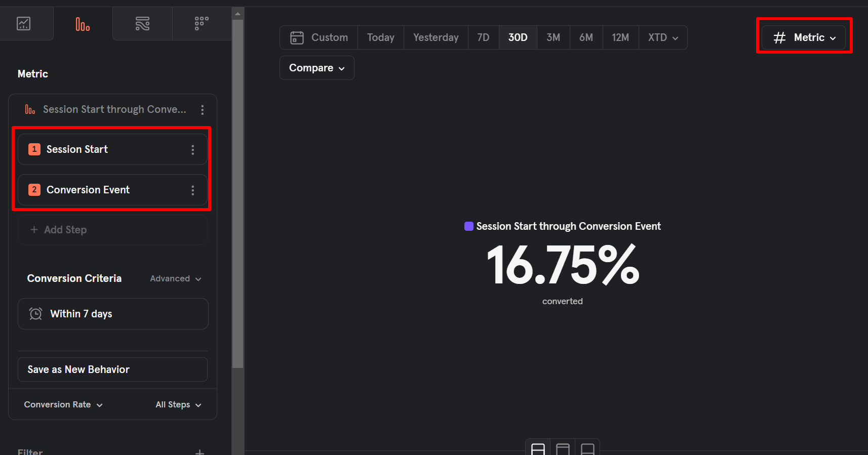868x455 pixels.
Task: Open the Session Start step options menu
Action: tap(193, 150)
